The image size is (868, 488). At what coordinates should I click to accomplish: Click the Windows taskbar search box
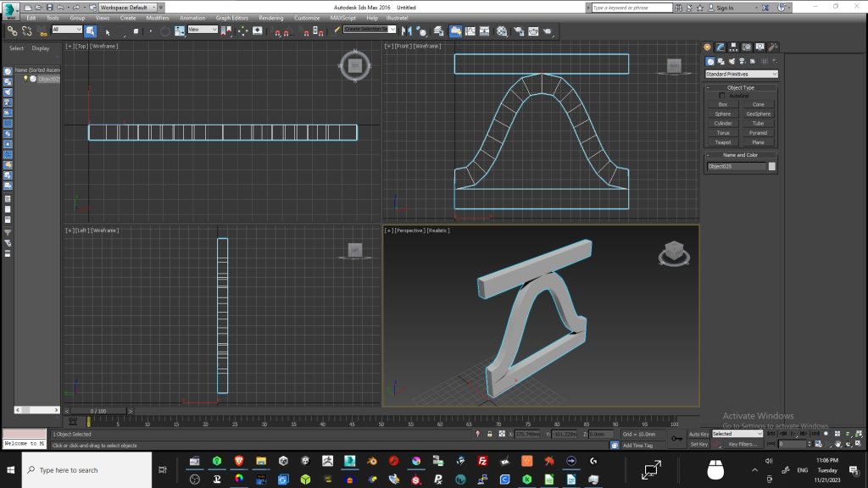pyautogui.click(x=86, y=469)
